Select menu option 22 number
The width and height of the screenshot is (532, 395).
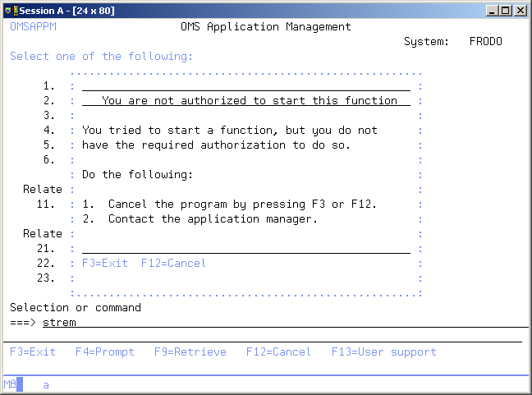click(x=46, y=264)
